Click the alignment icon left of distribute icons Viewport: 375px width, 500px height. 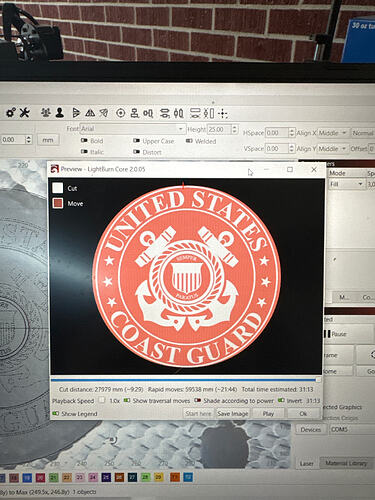click(x=148, y=113)
